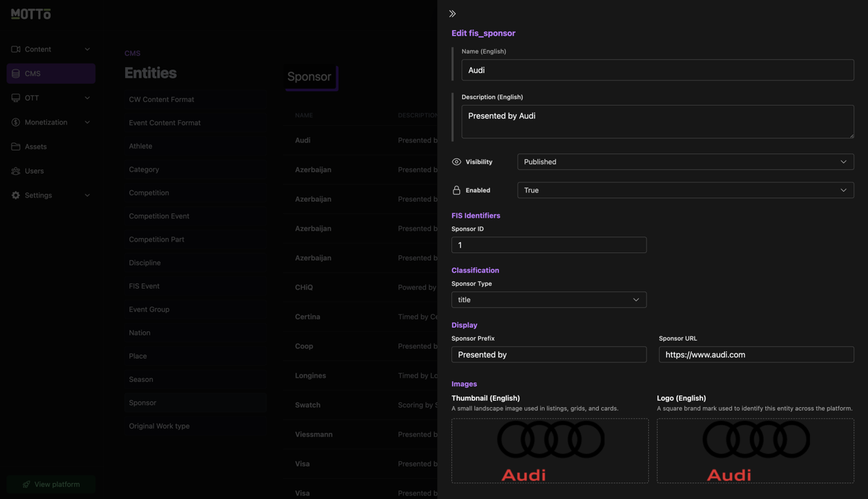Open the Longines sponsor row

point(362,375)
